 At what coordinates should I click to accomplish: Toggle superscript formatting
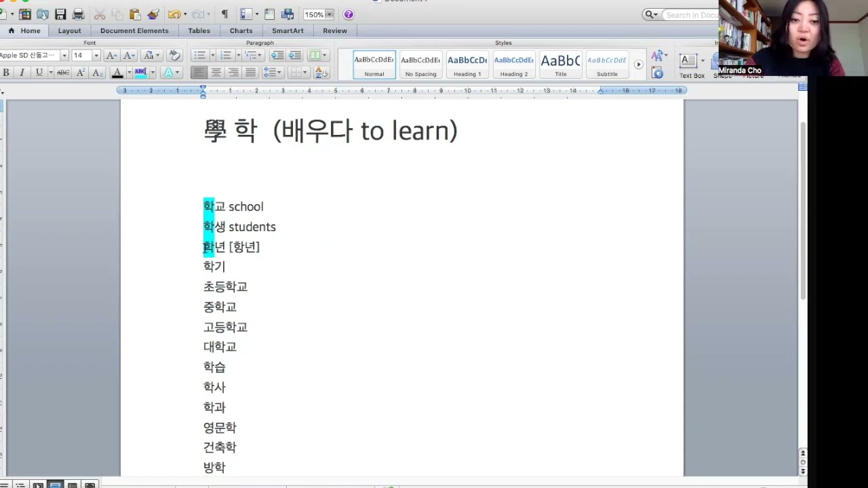click(81, 73)
